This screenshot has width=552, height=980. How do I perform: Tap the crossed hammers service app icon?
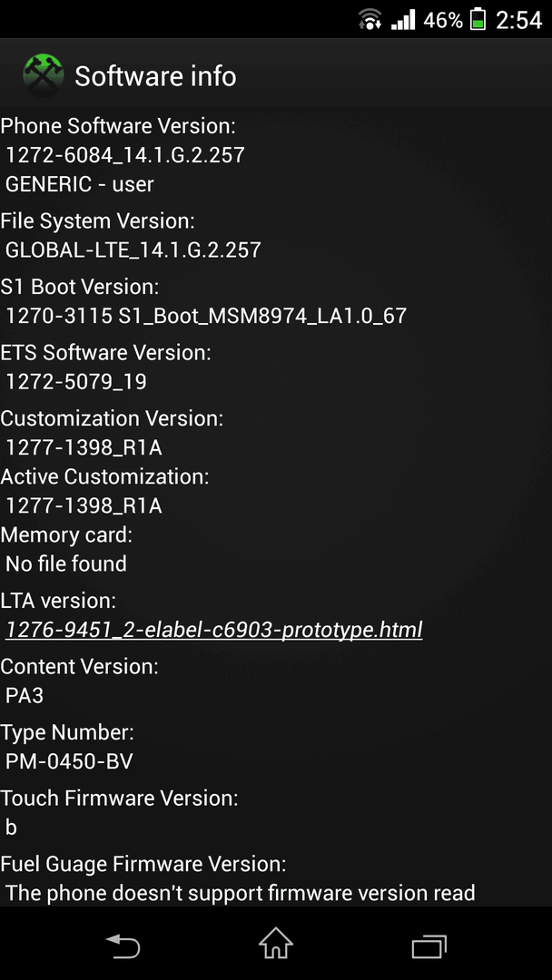coord(44,75)
